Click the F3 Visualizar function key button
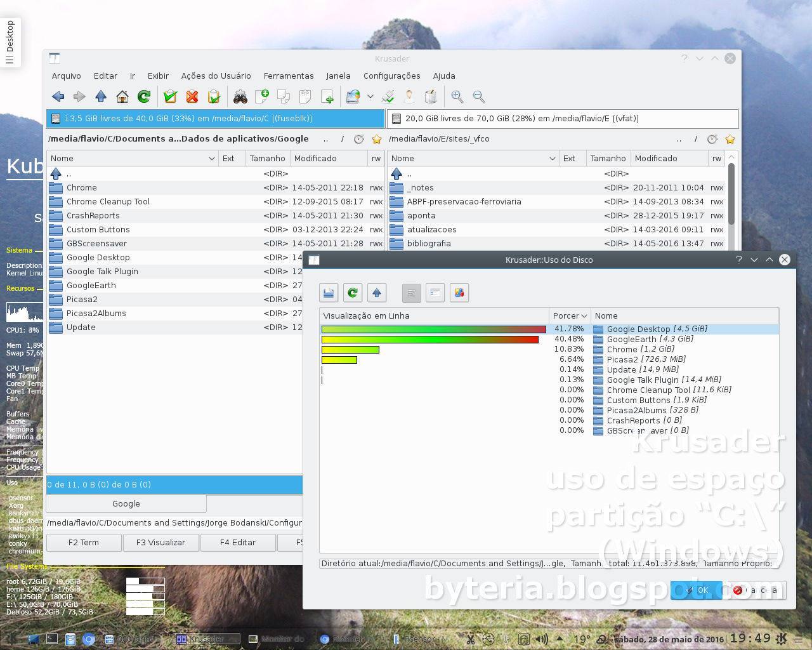This screenshot has height=650, width=812. 160,543
